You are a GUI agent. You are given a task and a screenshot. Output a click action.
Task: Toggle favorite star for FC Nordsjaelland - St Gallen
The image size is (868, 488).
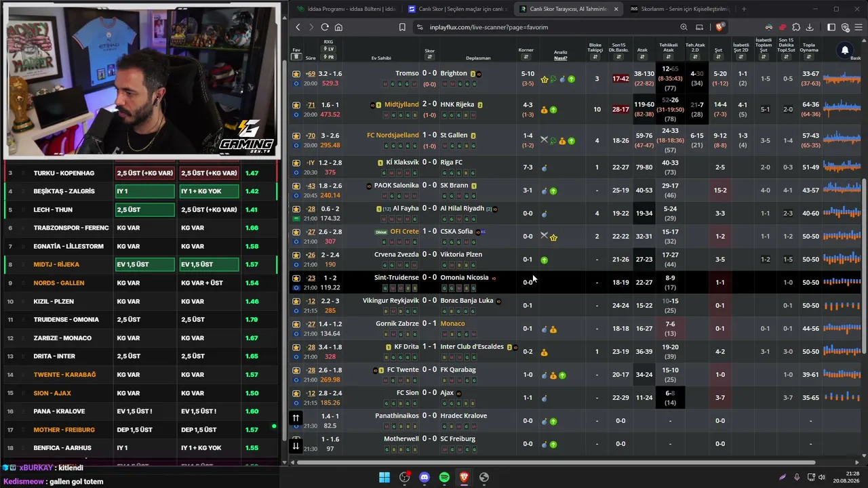coord(296,136)
